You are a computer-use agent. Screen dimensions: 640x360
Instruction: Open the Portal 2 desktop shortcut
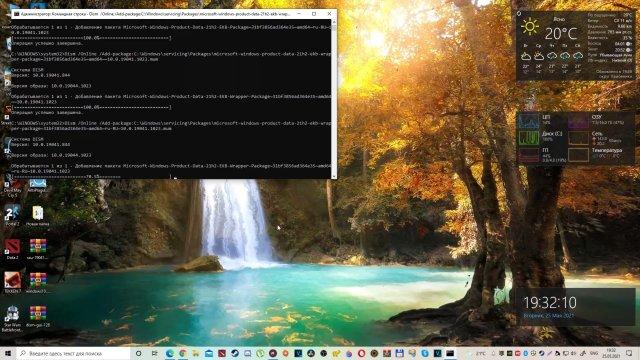(x=12, y=215)
